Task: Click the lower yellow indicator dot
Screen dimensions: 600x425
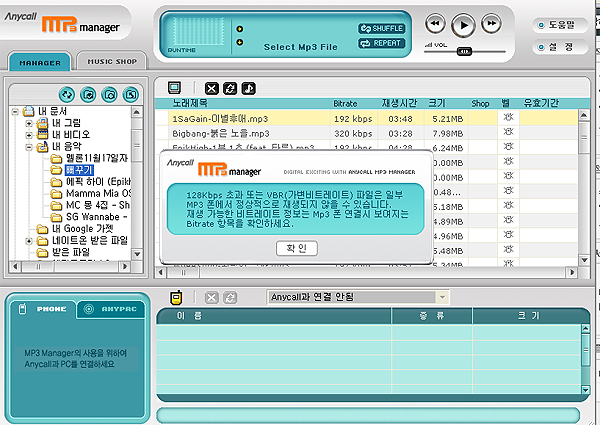Action: tap(240, 42)
